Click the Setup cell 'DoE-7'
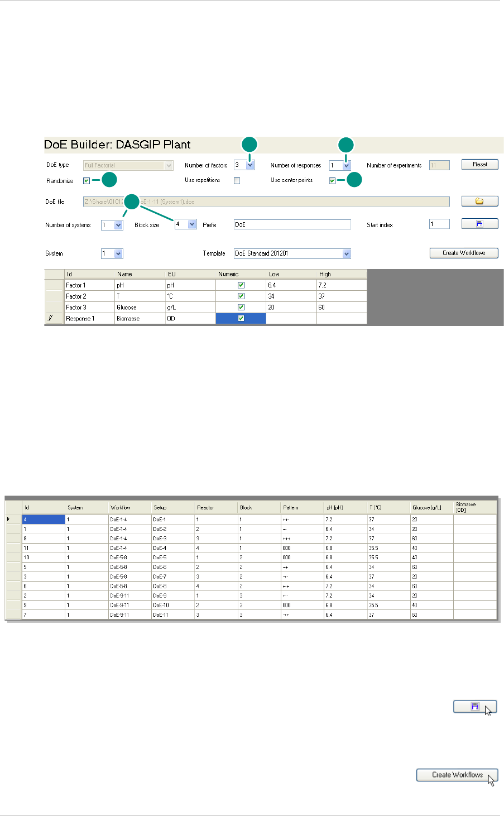The image size is (504, 816). coord(172,577)
